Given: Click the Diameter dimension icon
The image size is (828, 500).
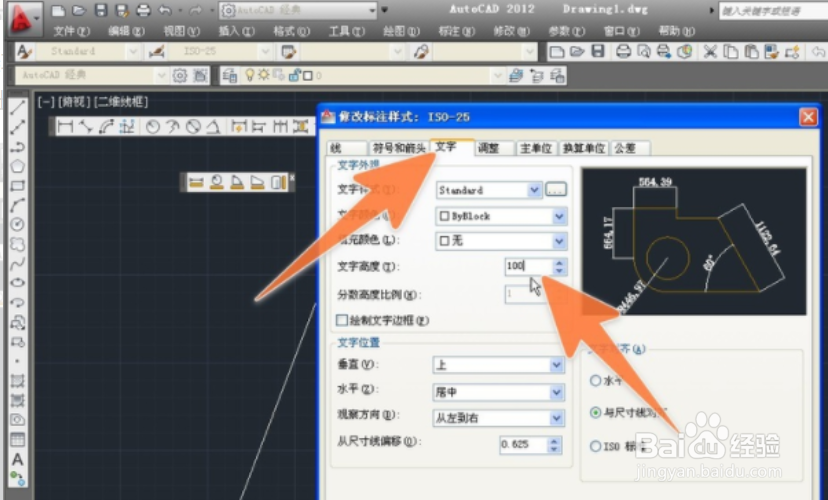Looking at the screenshot, I should [193, 126].
